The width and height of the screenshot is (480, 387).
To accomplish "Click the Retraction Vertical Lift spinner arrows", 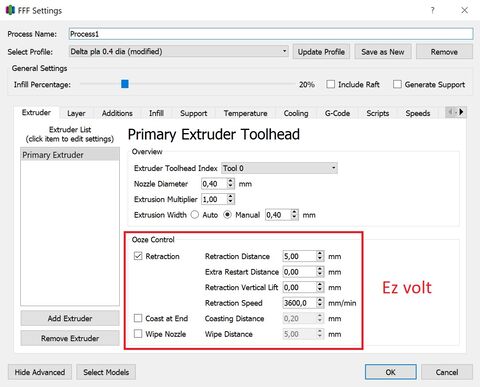I will (x=320, y=287).
